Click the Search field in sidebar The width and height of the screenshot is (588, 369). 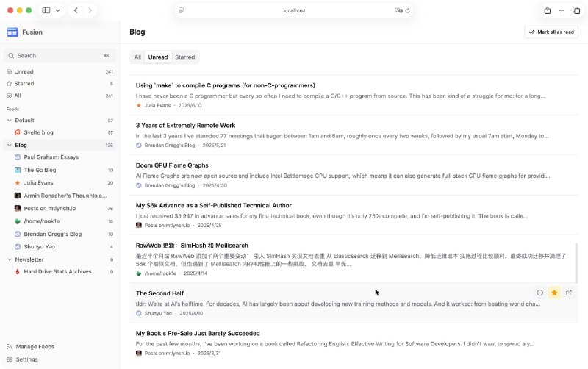[60, 56]
